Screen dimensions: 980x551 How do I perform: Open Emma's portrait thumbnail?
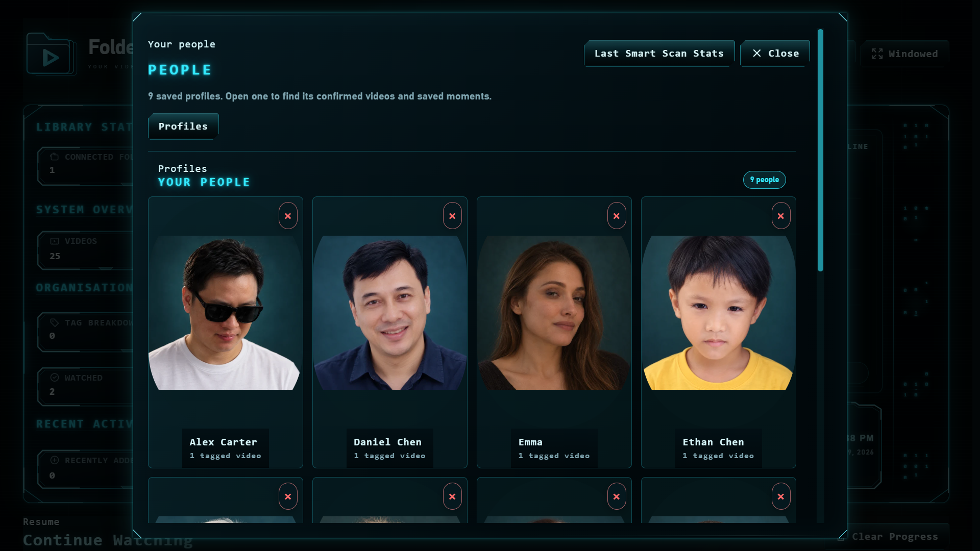554,312
